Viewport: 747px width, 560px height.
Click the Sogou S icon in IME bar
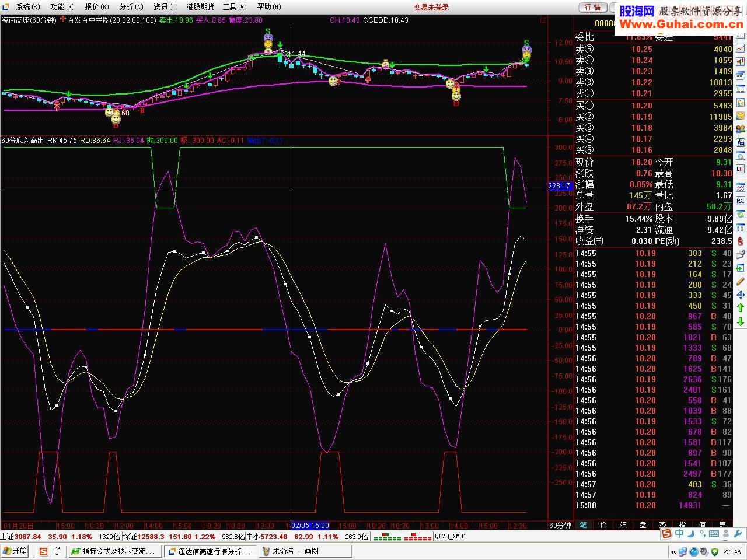click(666, 533)
